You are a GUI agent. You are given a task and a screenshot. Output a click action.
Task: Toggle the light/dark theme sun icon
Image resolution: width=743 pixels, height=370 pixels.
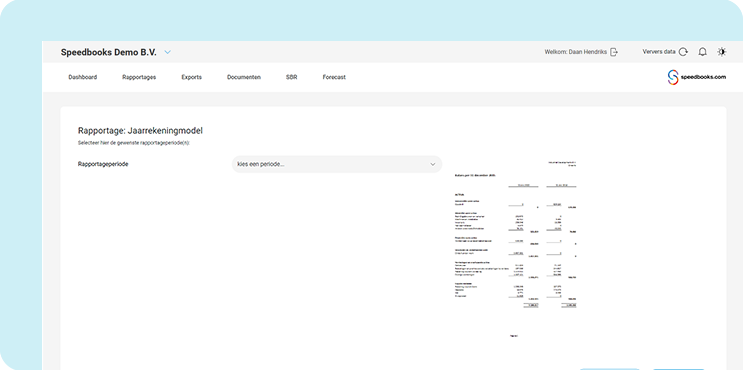722,52
